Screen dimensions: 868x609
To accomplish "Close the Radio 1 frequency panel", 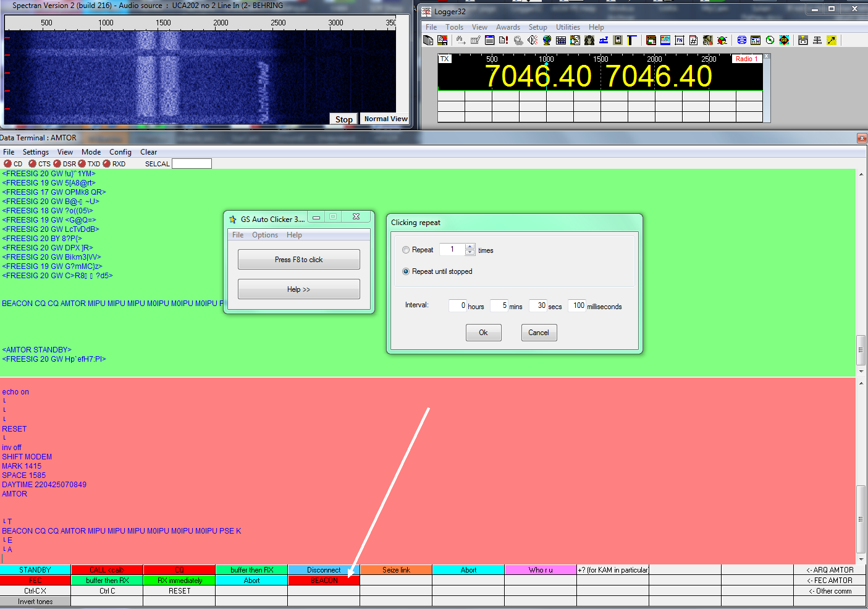I will click(x=767, y=57).
